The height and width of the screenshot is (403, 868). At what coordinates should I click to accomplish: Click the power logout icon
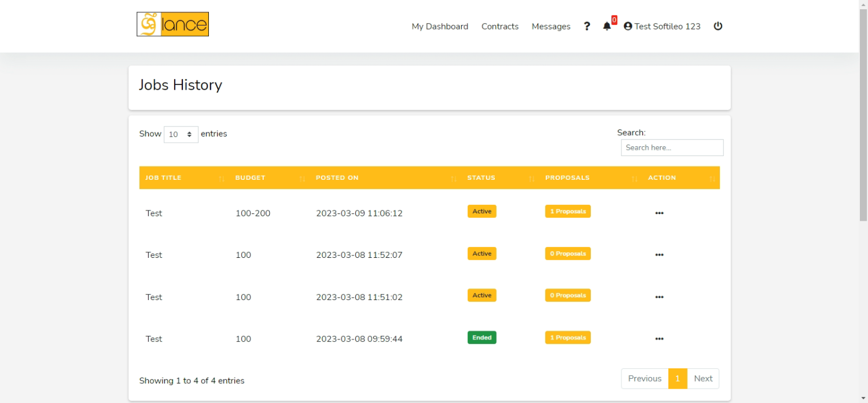[718, 26]
